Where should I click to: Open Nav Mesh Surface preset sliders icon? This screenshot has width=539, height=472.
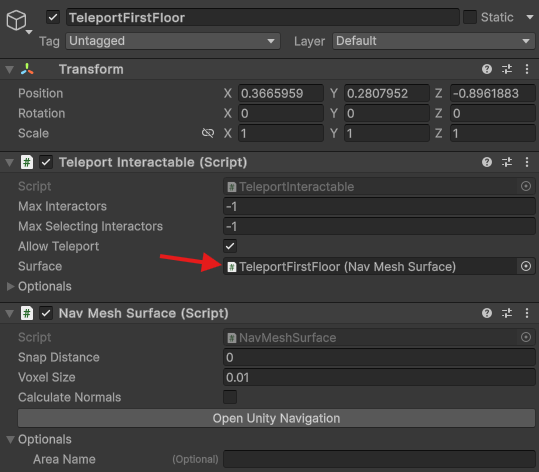click(507, 313)
